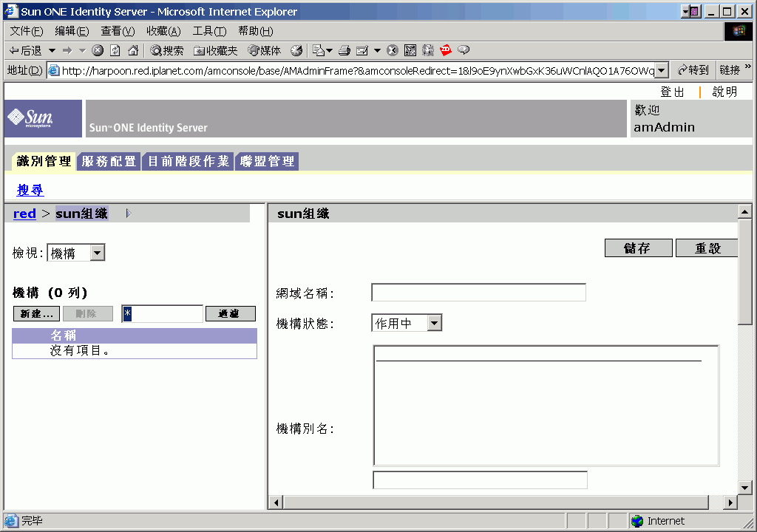The height and width of the screenshot is (532, 757).
Task: Open the browsing history clock icon
Action: click(x=296, y=50)
